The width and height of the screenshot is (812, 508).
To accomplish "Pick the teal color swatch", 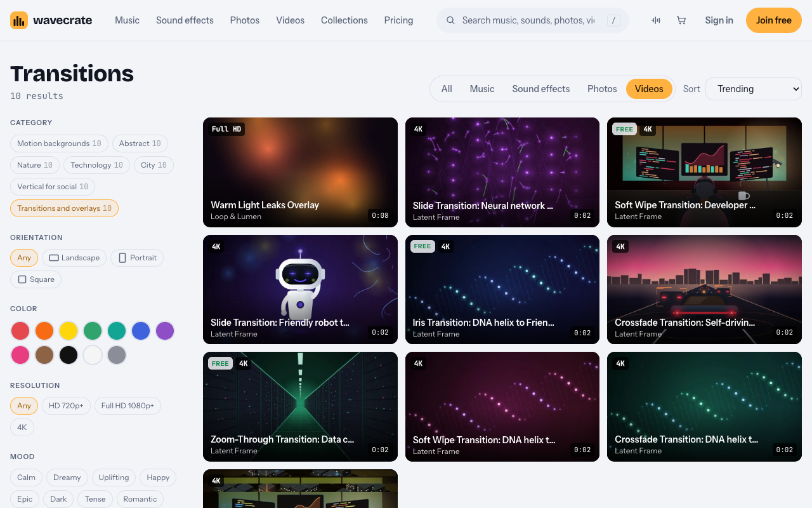I will [x=117, y=331].
